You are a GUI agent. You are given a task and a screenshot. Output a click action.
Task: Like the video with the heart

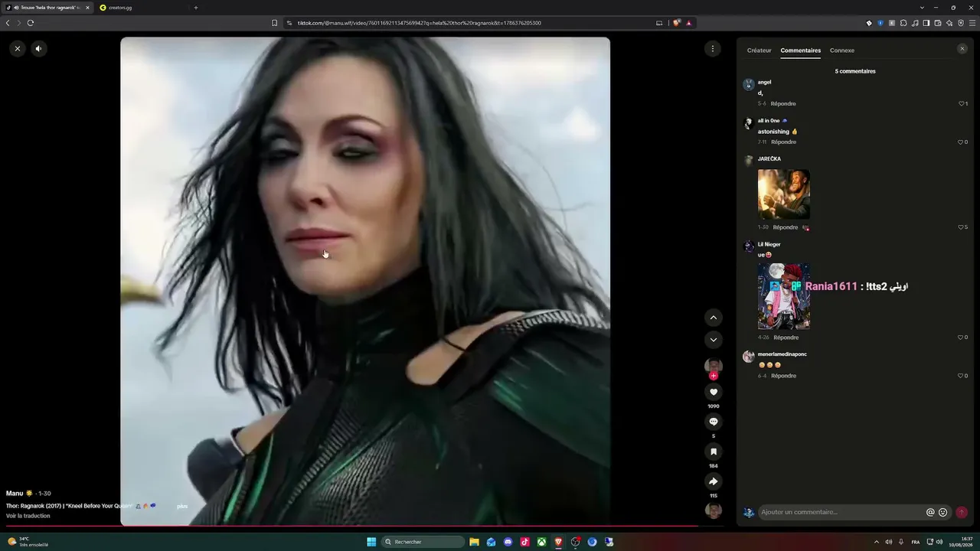[714, 392]
